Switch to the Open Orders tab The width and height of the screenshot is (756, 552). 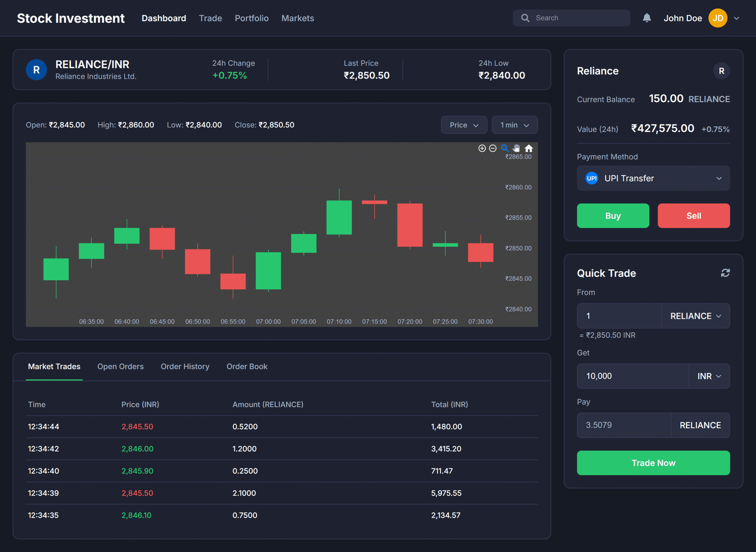[120, 366]
